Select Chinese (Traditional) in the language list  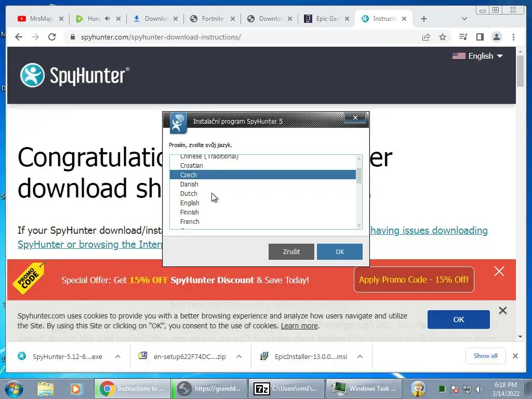coord(262,157)
